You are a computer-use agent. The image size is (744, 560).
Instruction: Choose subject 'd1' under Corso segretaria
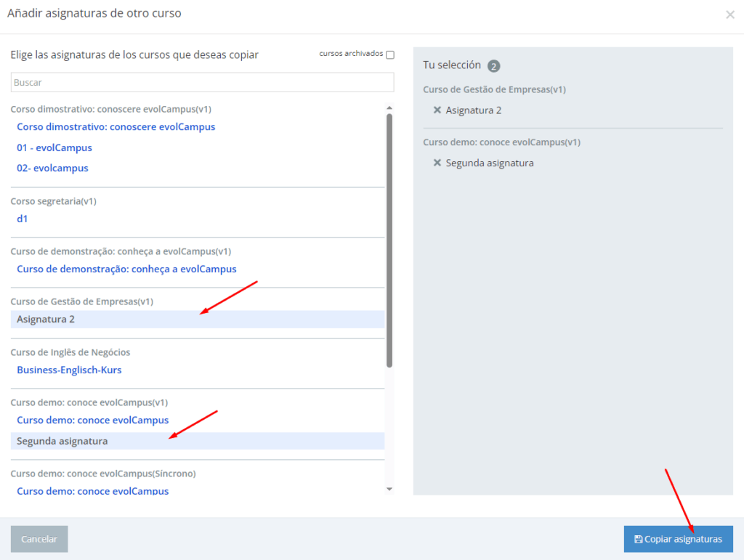click(23, 218)
